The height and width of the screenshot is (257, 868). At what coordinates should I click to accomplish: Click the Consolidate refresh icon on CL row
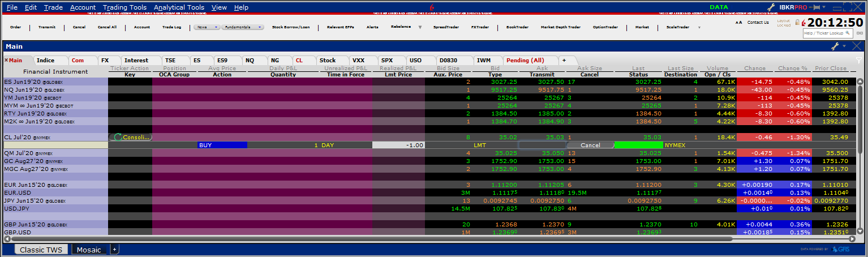click(x=118, y=137)
